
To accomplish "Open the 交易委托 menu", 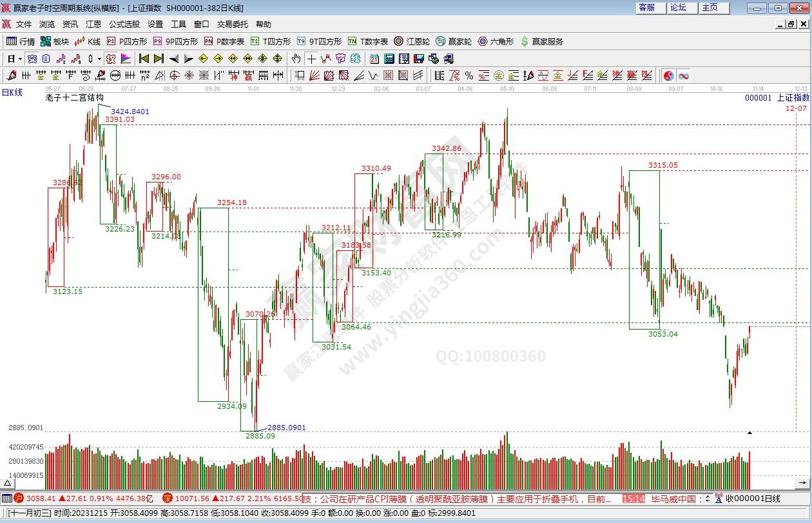I will [x=232, y=24].
